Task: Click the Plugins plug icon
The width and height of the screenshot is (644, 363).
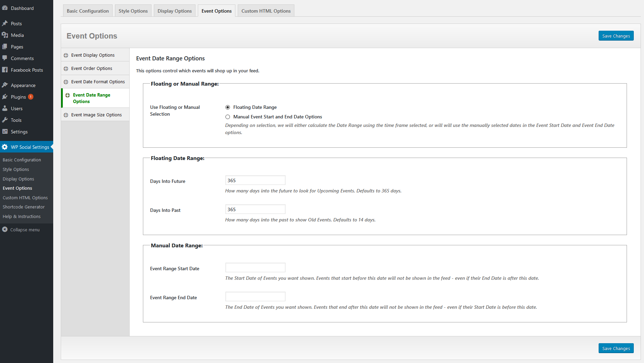Action: (5, 97)
